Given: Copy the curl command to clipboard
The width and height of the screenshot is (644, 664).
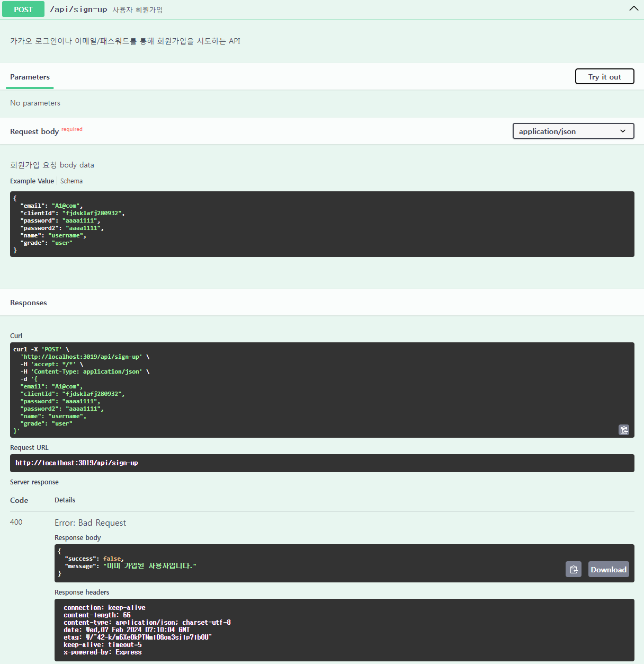Looking at the screenshot, I should [x=624, y=430].
